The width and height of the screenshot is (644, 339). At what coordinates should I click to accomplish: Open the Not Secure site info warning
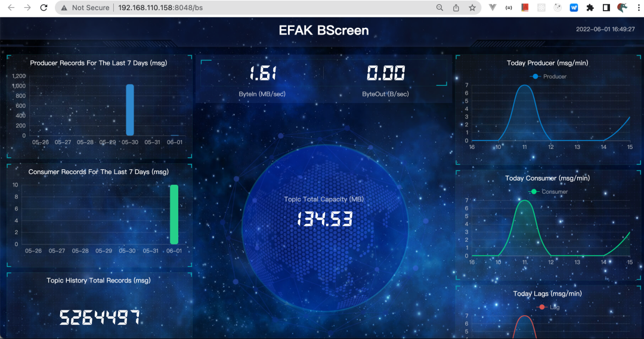point(85,7)
